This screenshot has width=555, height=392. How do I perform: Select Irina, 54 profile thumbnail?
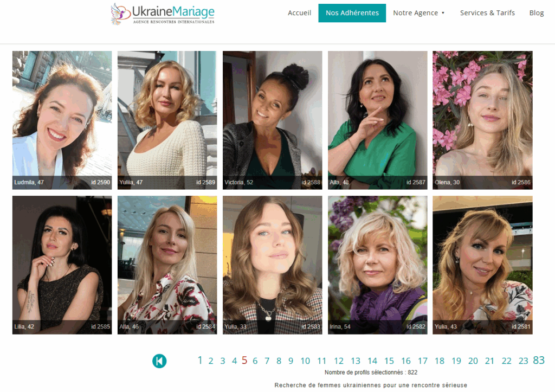pos(377,265)
